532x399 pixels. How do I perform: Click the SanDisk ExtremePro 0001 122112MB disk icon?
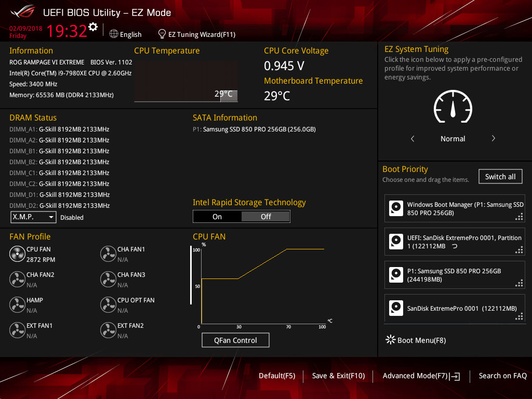(x=396, y=308)
